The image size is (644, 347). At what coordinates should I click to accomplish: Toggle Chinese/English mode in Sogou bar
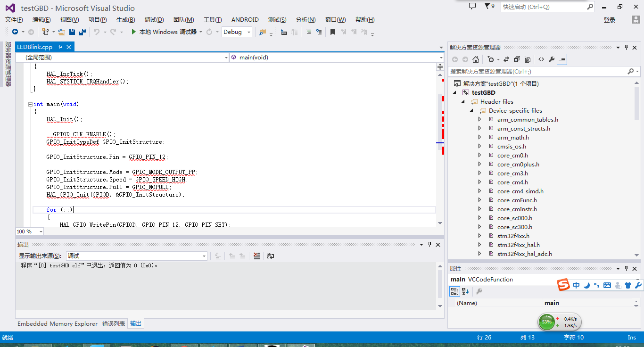coord(576,285)
